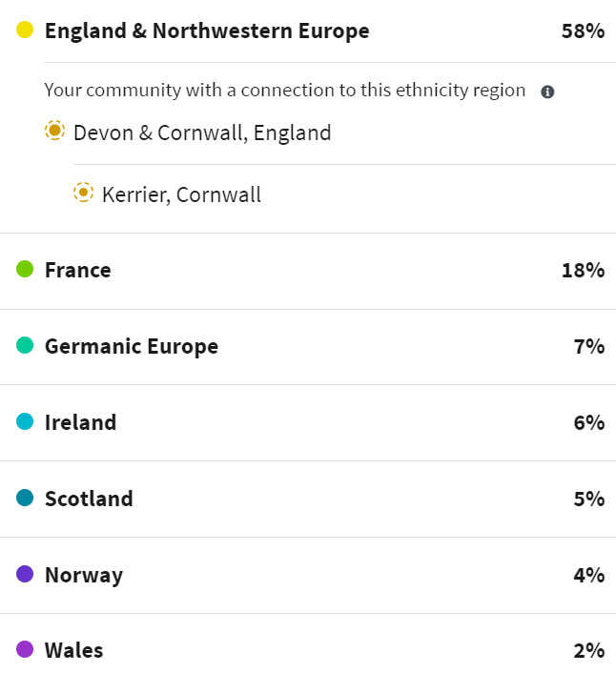Click the dark teal Scotland dot
616x673 pixels.
coord(26,499)
